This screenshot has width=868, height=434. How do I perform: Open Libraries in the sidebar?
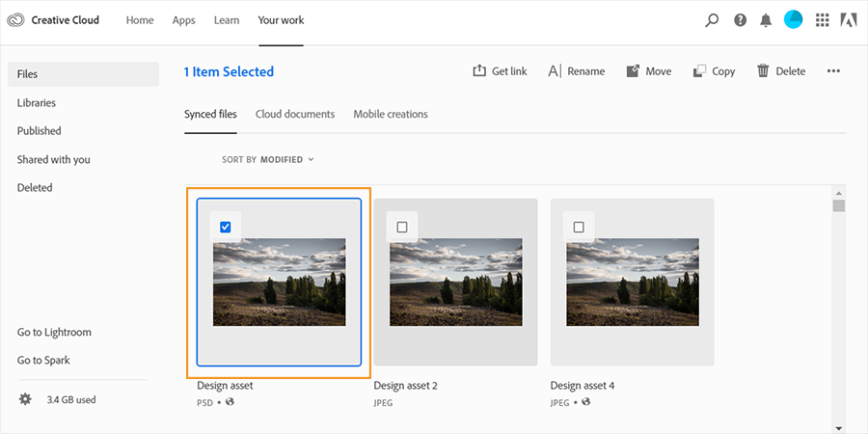[37, 102]
